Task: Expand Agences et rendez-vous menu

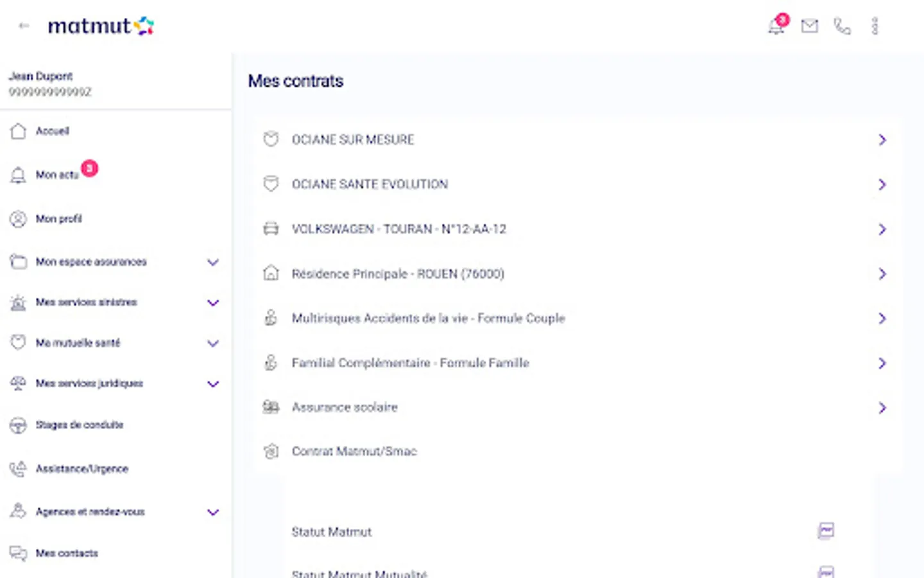Action: point(213,512)
